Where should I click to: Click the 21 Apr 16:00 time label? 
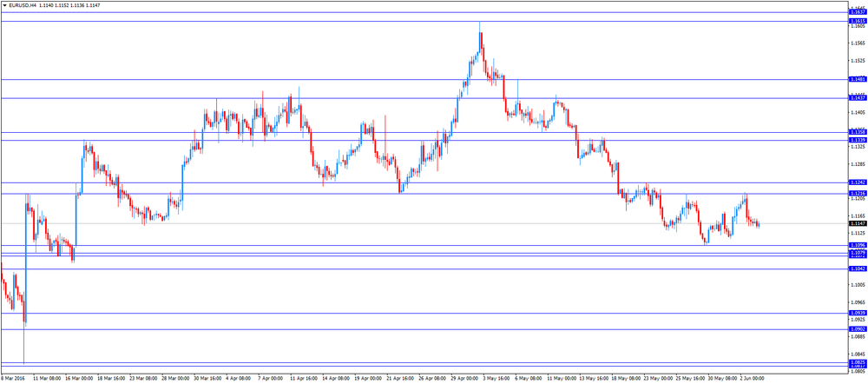(x=400, y=379)
